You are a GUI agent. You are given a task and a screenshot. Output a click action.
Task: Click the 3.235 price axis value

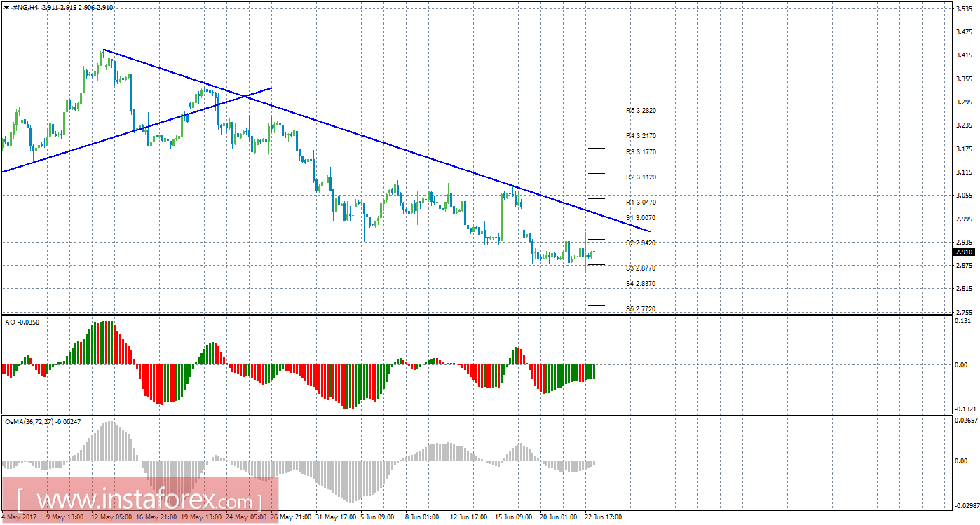(x=963, y=125)
